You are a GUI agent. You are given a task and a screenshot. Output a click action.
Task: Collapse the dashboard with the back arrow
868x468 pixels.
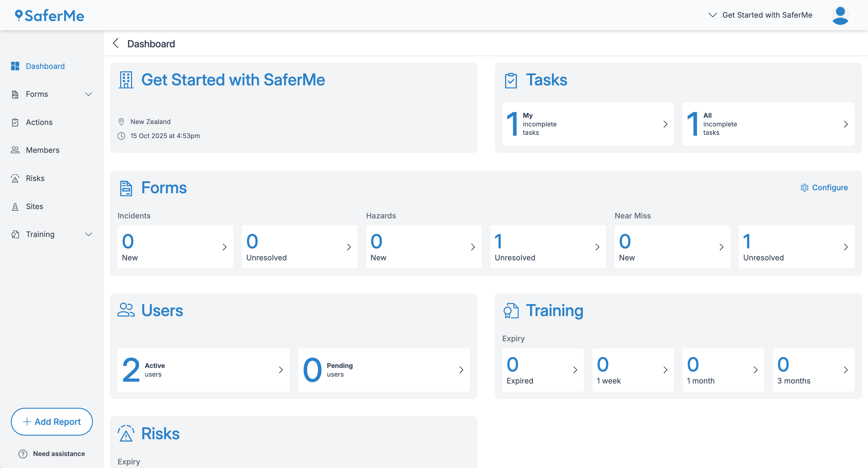coord(116,43)
